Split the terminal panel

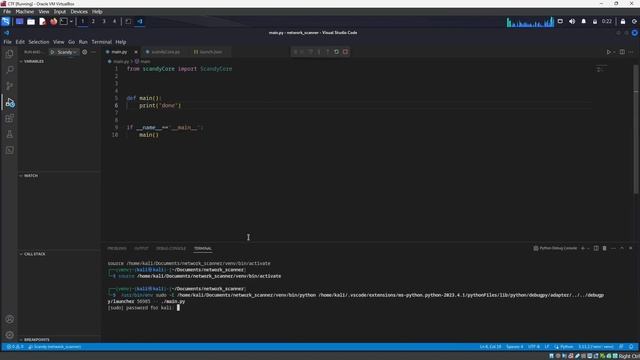coord(596,248)
